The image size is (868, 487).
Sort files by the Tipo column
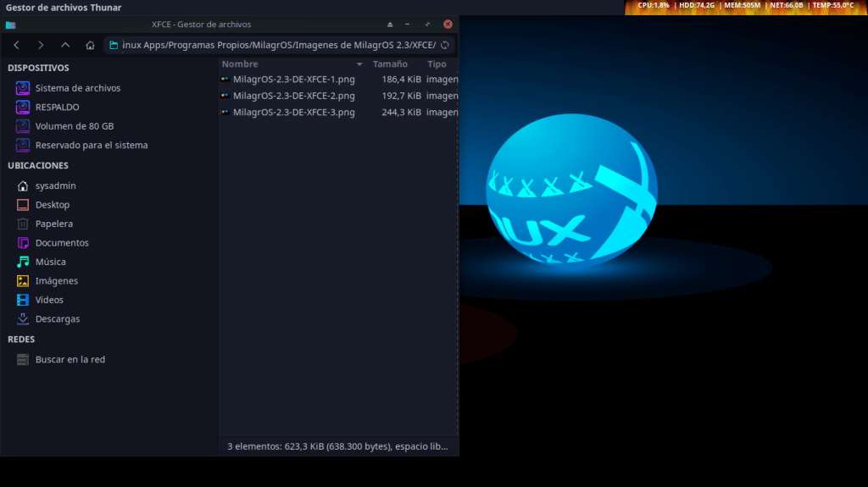pyautogui.click(x=437, y=64)
